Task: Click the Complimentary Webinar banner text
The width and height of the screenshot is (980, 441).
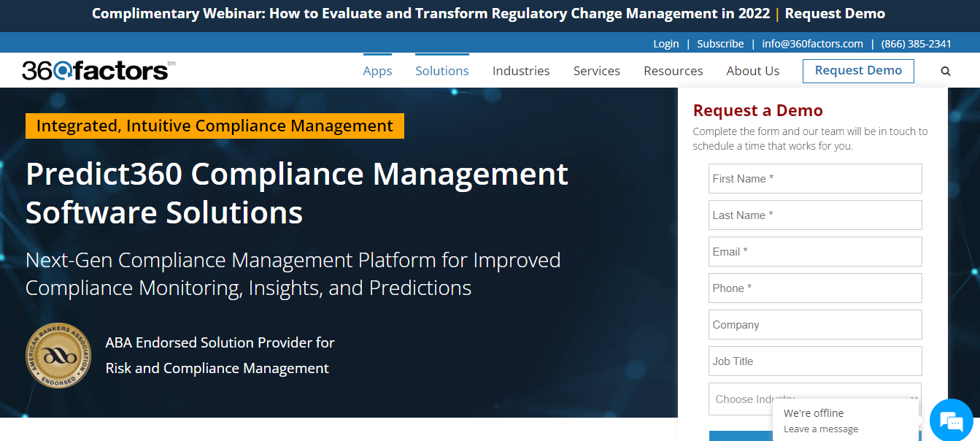Action: point(431,13)
